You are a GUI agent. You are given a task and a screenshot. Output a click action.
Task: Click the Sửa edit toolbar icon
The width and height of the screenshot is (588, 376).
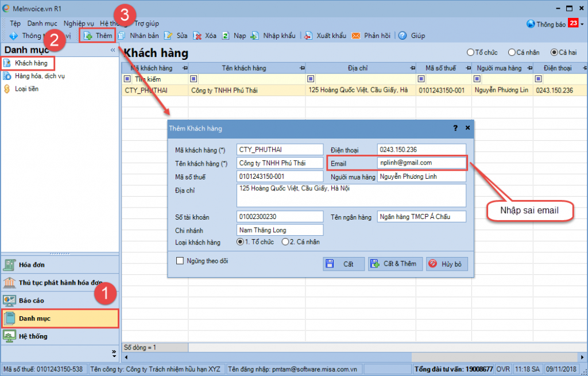[168, 36]
